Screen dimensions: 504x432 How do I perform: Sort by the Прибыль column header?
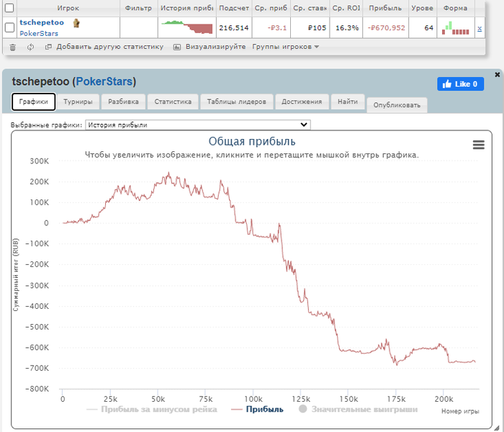pyautogui.click(x=385, y=8)
